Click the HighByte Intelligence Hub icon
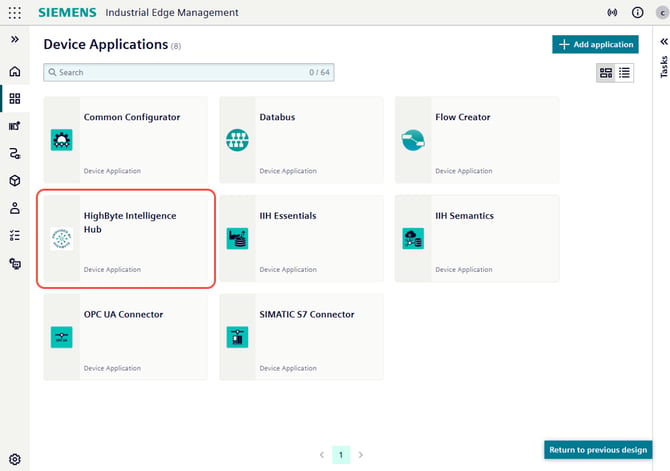 (62, 238)
